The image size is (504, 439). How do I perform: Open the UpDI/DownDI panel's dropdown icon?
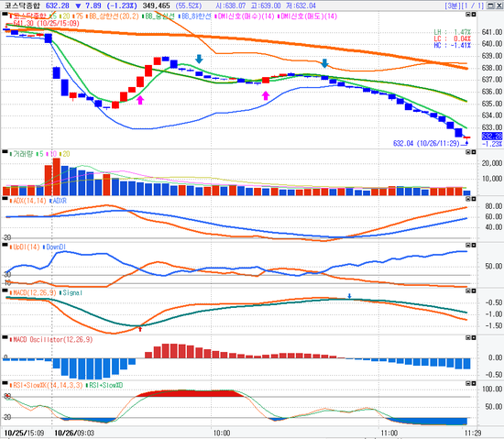468,246
